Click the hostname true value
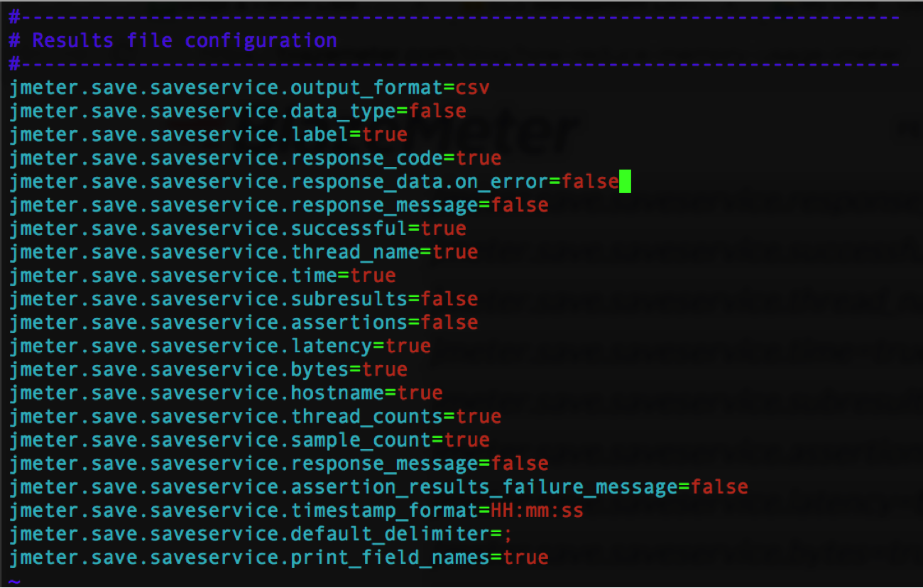Image resolution: width=923 pixels, height=588 pixels. point(420,393)
